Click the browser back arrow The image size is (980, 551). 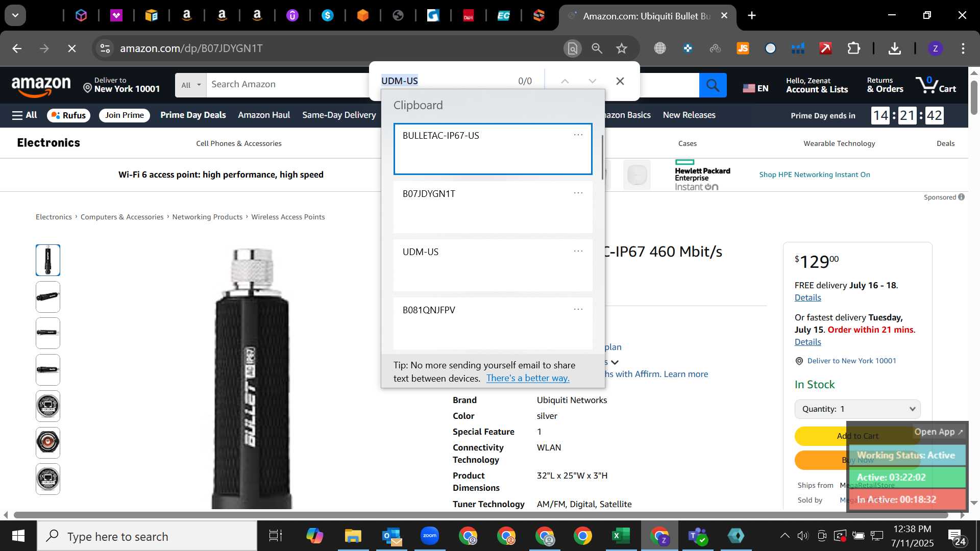tap(17, 48)
